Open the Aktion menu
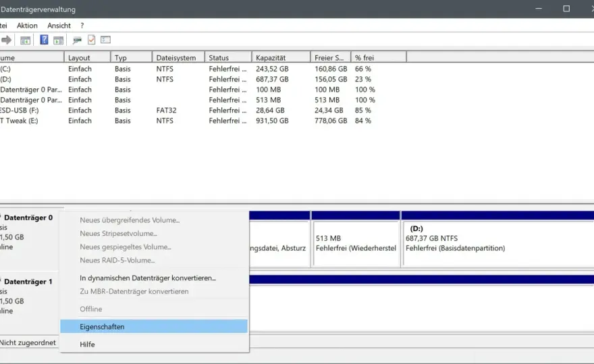The image size is (594, 364). pyautogui.click(x=27, y=26)
